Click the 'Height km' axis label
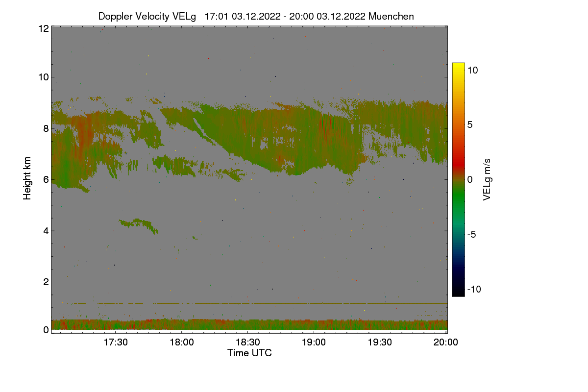 (27, 178)
